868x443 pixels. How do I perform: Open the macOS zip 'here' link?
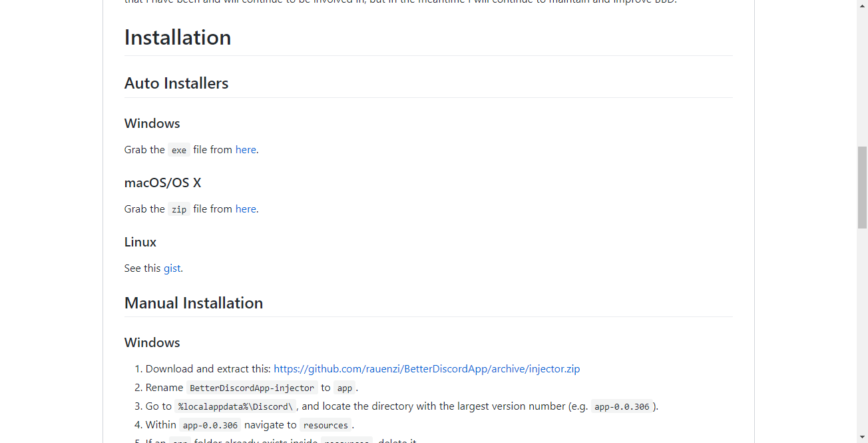coord(246,209)
